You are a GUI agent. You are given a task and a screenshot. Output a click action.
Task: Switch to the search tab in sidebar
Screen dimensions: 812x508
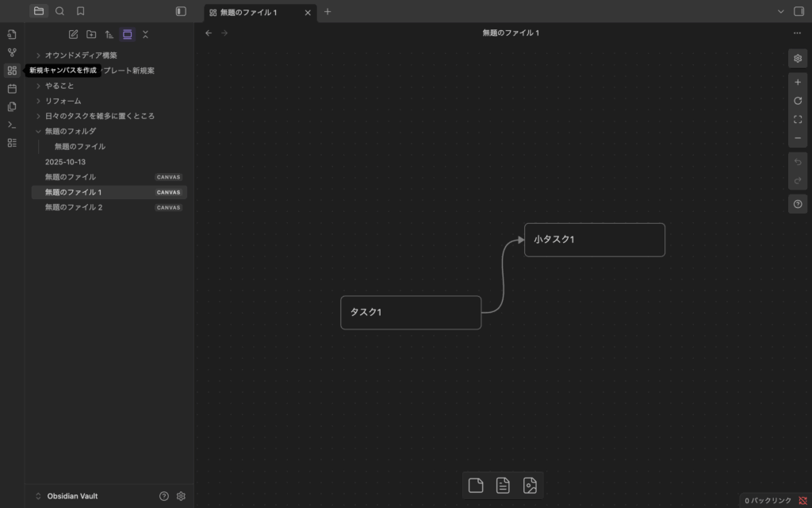click(59, 11)
